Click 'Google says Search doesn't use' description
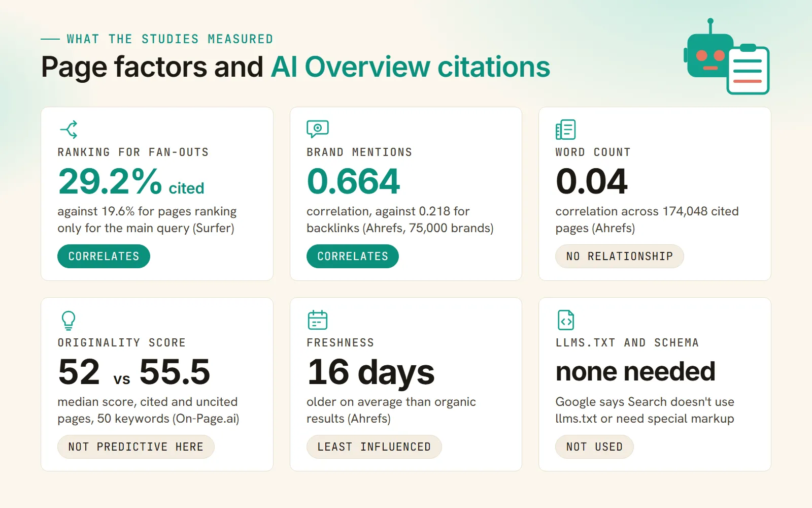The height and width of the screenshot is (508, 812). pyautogui.click(x=645, y=410)
